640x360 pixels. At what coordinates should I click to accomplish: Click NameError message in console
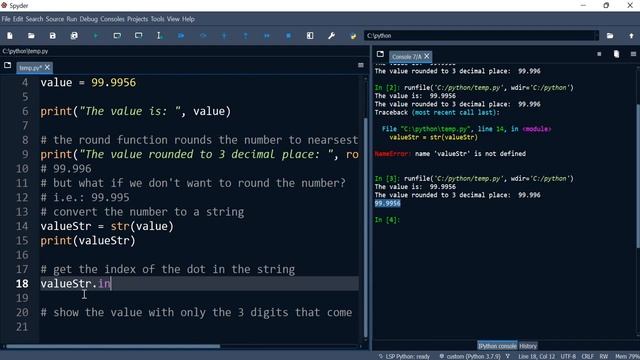(450, 154)
